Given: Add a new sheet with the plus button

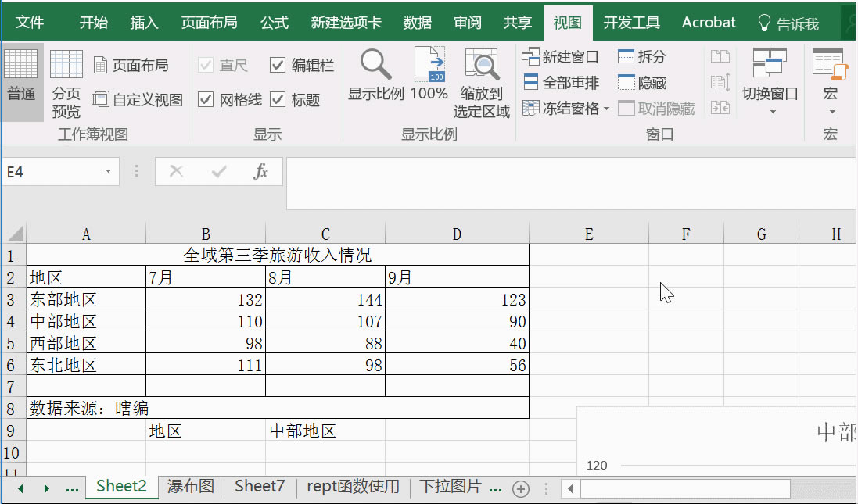Looking at the screenshot, I should [x=520, y=488].
